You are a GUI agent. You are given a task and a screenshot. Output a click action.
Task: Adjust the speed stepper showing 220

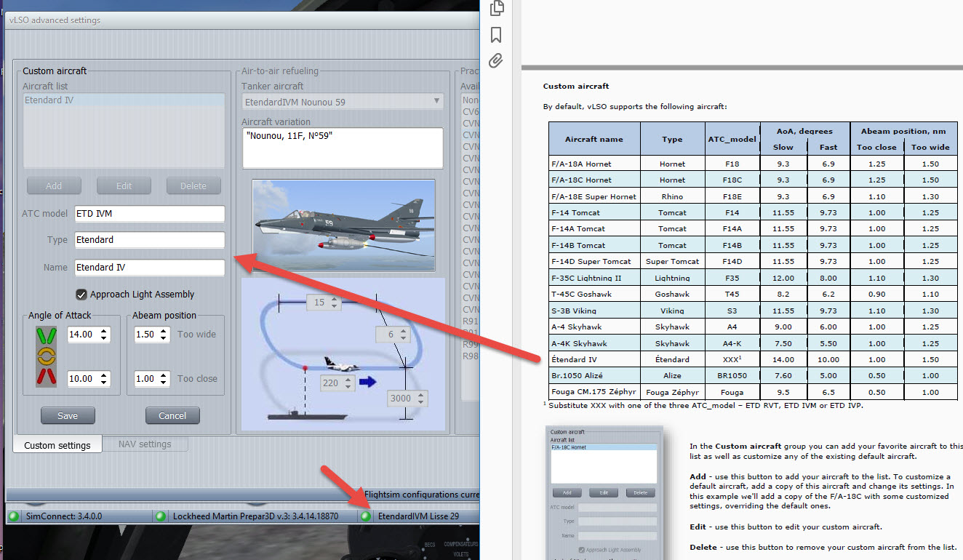[337, 383]
